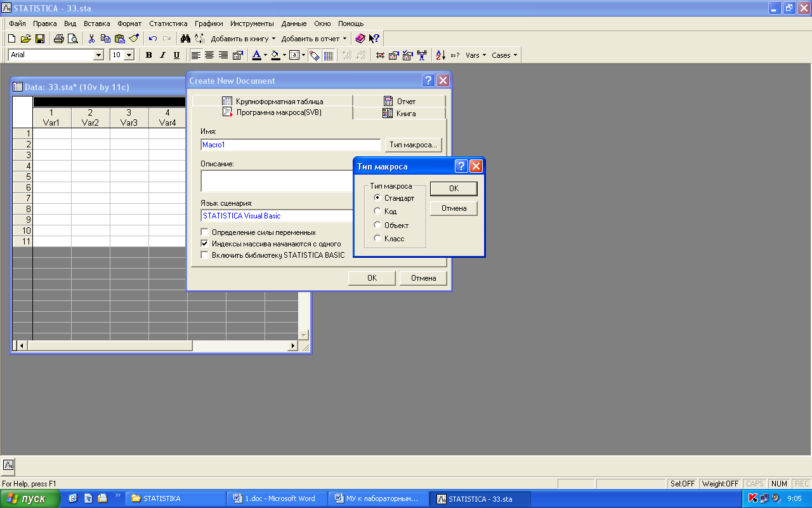This screenshot has width=812, height=508.
Task: Open Print Preview from the toolbar
Action: [x=72, y=39]
